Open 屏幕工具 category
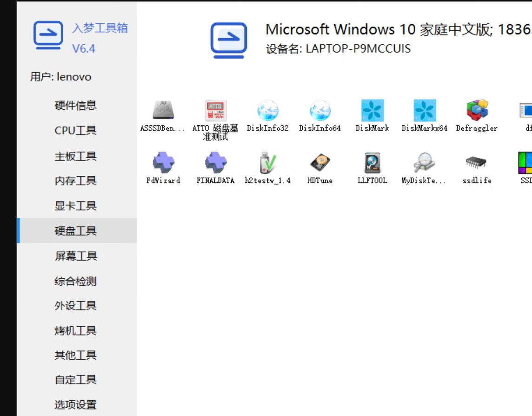The height and width of the screenshot is (416, 532). point(76,256)
